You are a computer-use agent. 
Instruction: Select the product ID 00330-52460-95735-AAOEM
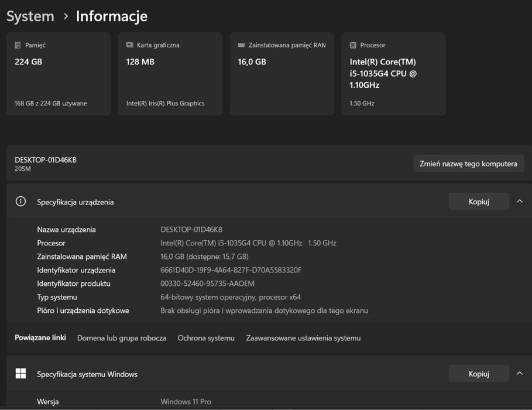207,283
